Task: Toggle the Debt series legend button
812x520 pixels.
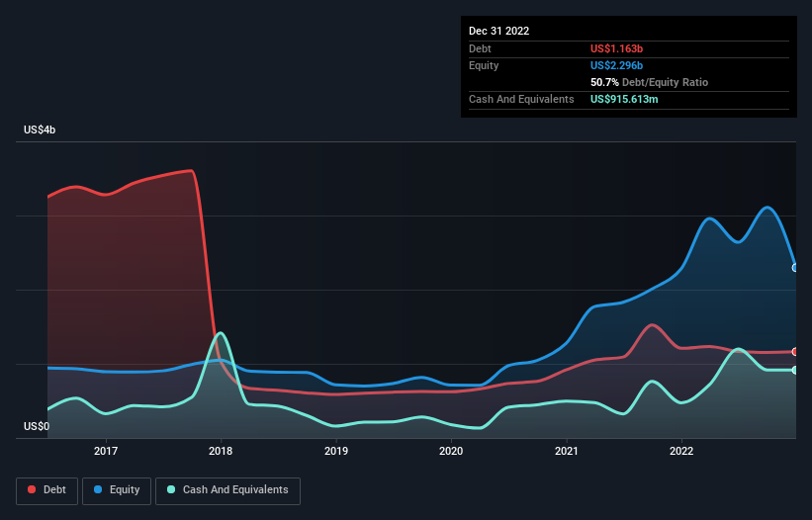Action: pyautogui.click(x=46, y=490)
